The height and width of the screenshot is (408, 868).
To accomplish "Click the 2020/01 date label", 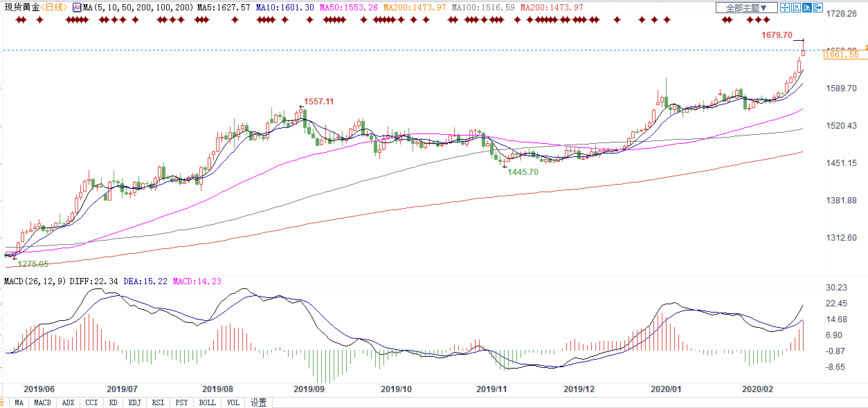I will pos(666,389).
